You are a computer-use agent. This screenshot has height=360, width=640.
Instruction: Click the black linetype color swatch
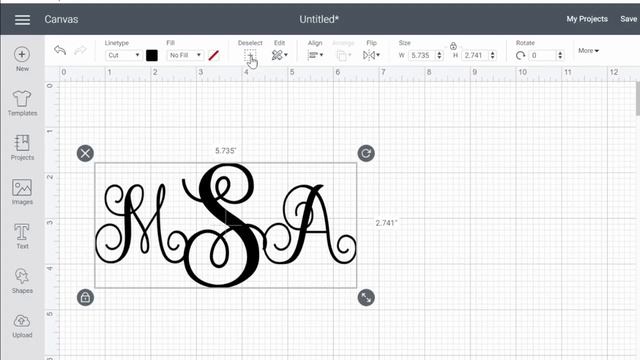pyautogui.click(x=152, y=56)
